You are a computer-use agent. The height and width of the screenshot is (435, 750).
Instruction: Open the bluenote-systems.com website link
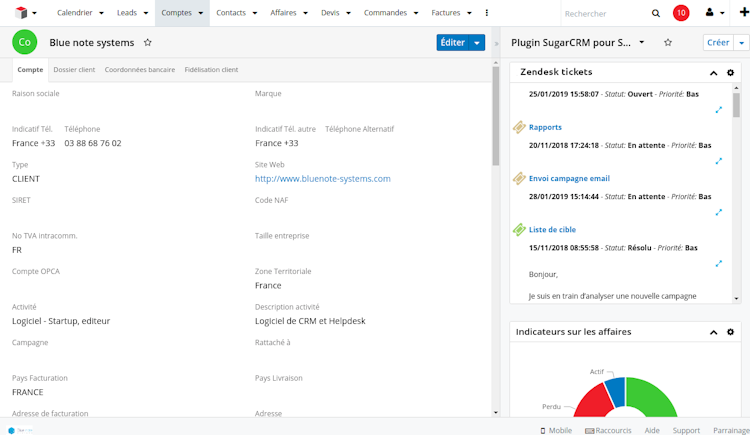pos(322,178)
